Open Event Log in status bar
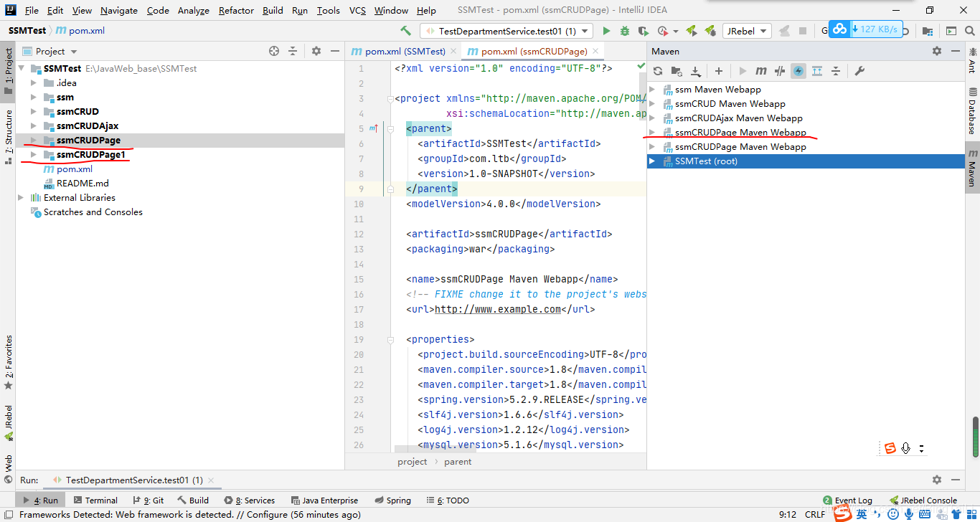Viewport: 980px width, 522px height. point(847,500)
